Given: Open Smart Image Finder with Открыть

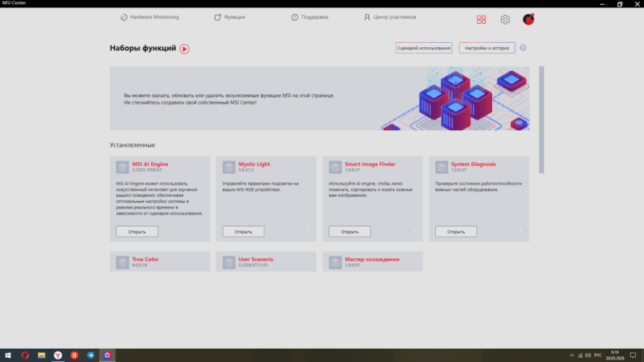Looking at the screenshot, I should [x=349, y=232].
